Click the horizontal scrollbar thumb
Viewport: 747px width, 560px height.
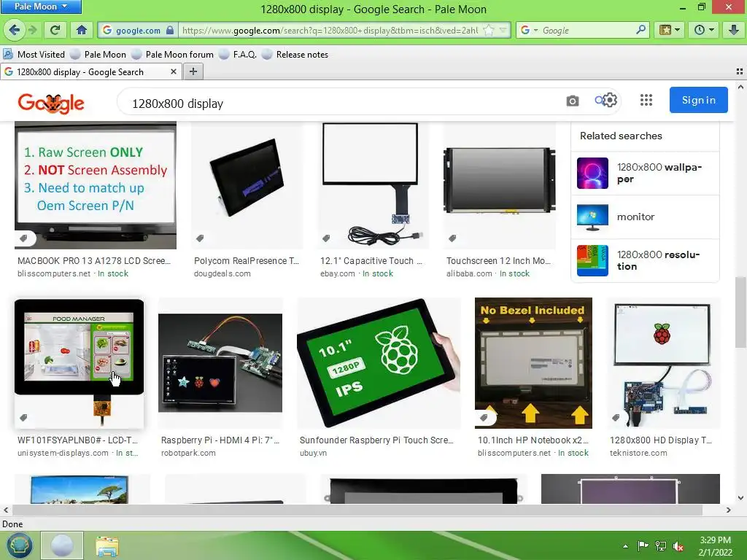point(357,510)
